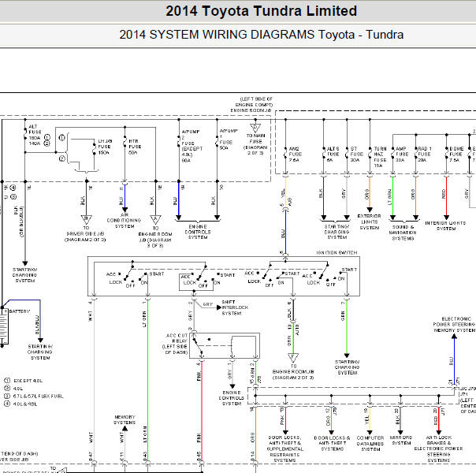
Task: Select "ANTI-LOCK BRAKES & ELECTRONIC POWER STEERING SYSTEMS"
Action: tap(438, 449)
